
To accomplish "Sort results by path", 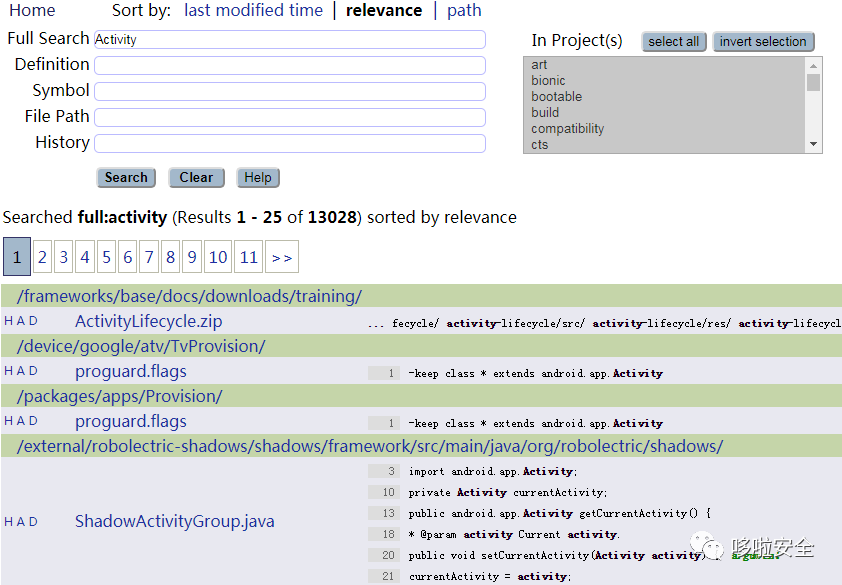I will (464, 10).
